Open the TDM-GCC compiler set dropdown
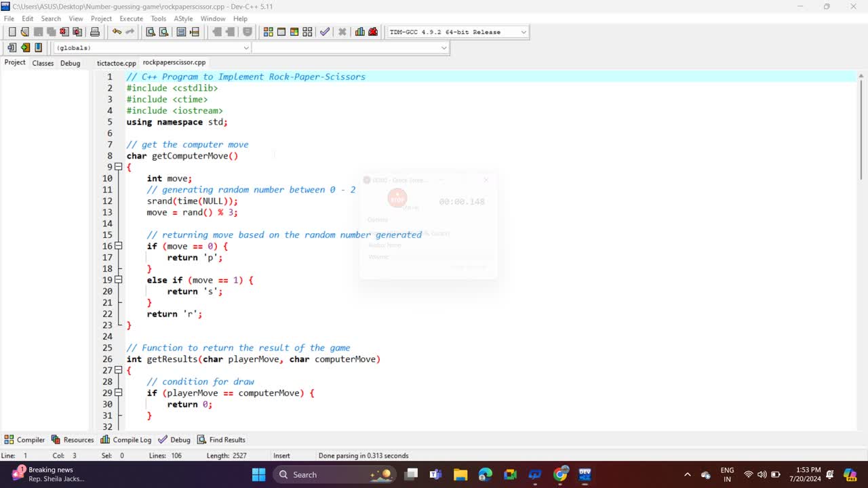 click(x=523, y=32)
